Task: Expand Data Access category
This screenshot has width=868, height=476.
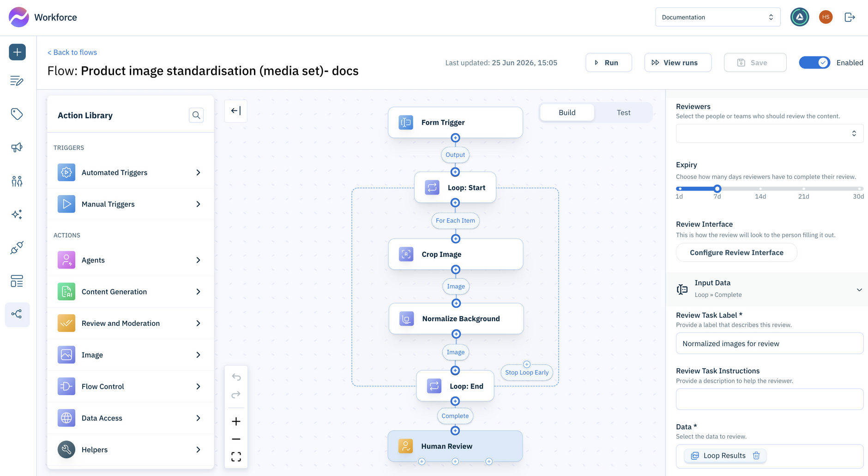Action: 131,418
